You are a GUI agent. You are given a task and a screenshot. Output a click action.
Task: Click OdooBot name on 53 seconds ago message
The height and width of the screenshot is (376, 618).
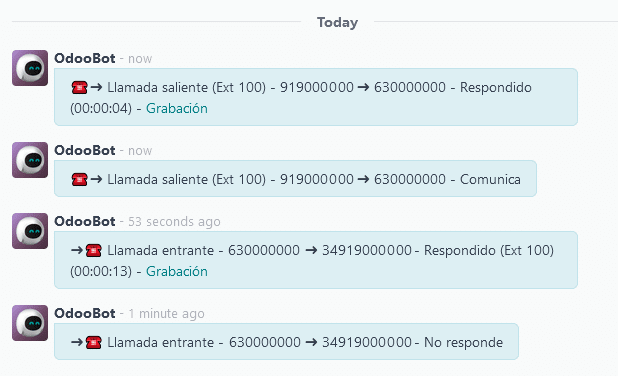coord(85,221)
